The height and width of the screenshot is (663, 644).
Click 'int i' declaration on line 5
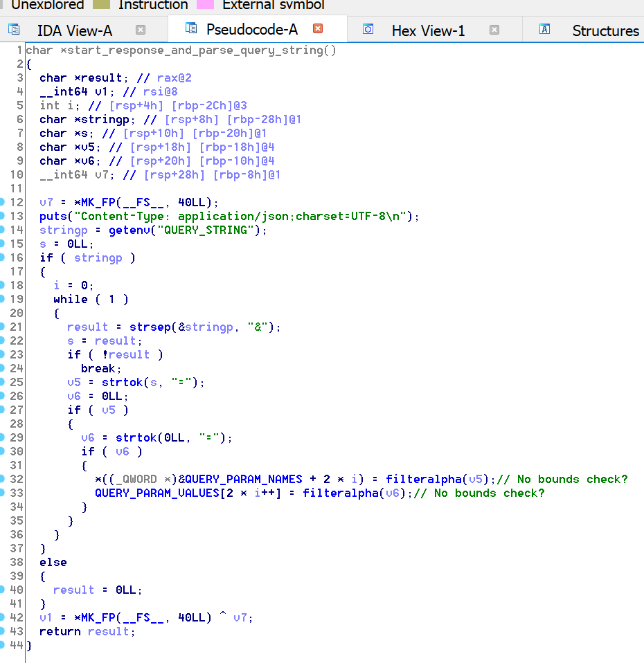tap(60, 106)
